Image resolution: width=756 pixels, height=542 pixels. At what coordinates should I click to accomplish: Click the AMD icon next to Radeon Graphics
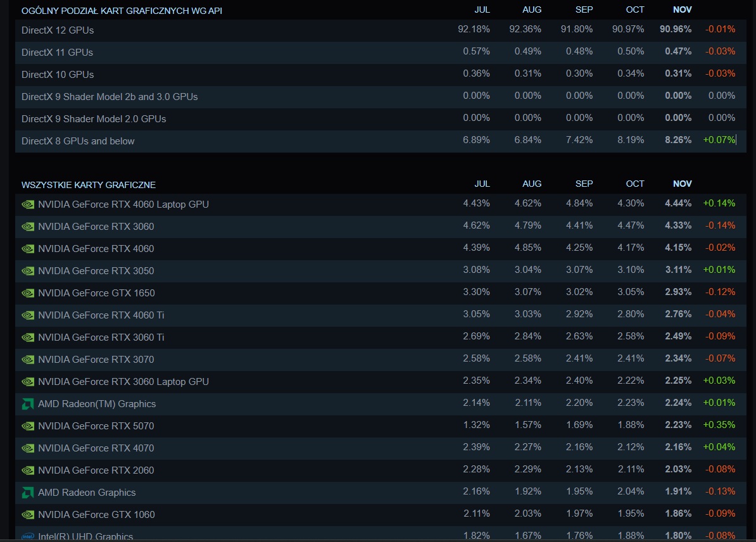point(28,492)
